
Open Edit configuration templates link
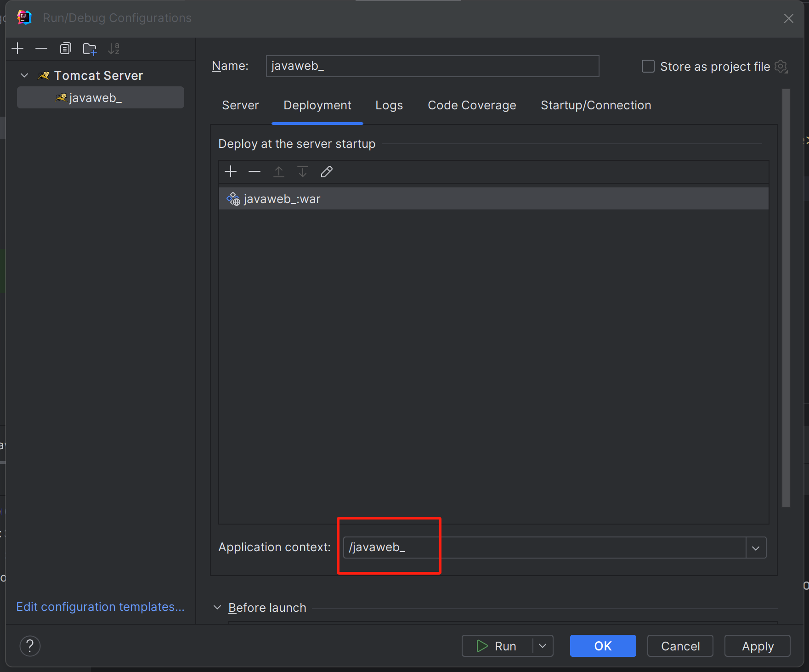coord(100,607)
